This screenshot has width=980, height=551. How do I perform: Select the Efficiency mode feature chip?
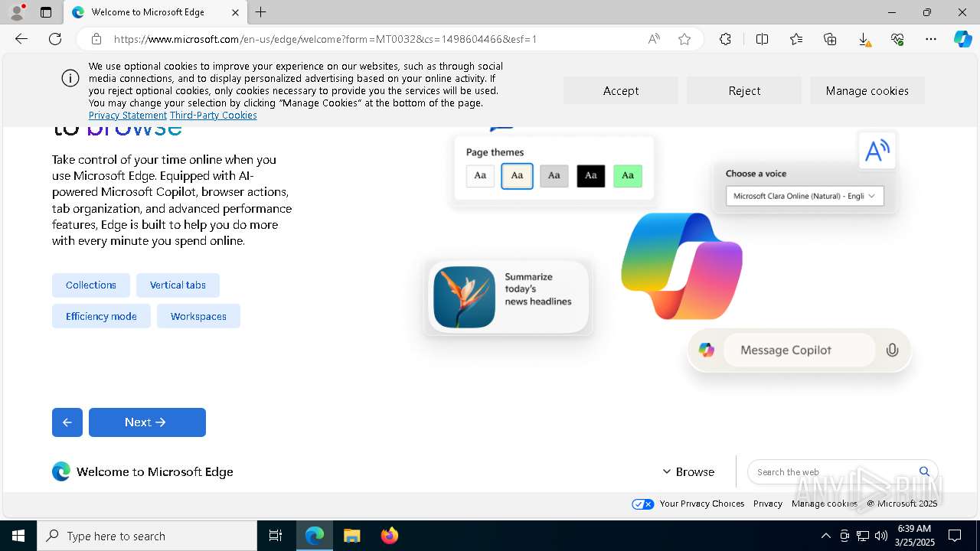[x=101, y=316]
